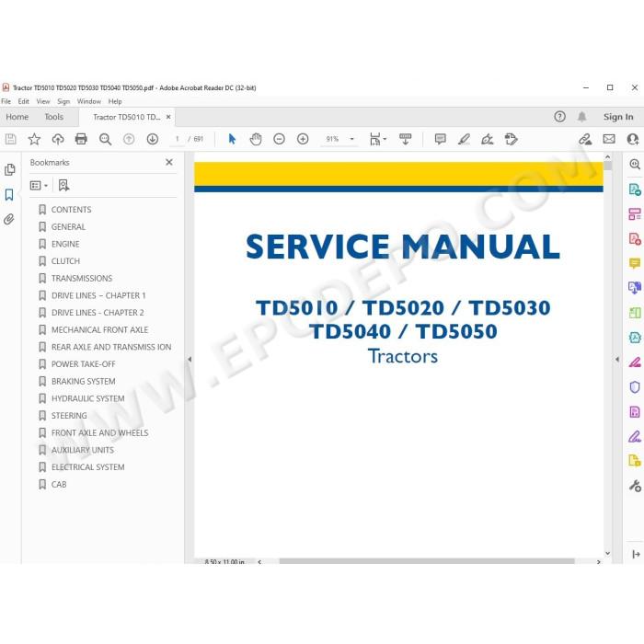Open Protect shield tool in right pane
This screenshot has height=644, width=644.
coord(635,387)
